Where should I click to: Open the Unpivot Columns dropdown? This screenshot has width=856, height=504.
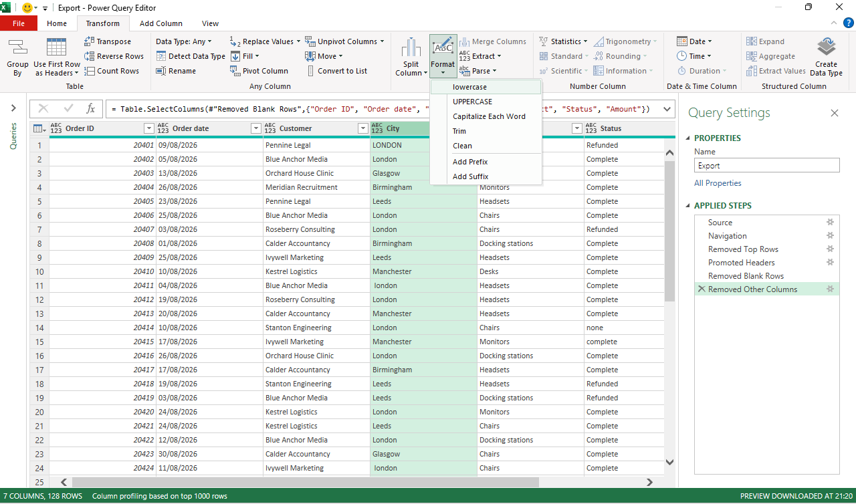(x=344, y=41)
